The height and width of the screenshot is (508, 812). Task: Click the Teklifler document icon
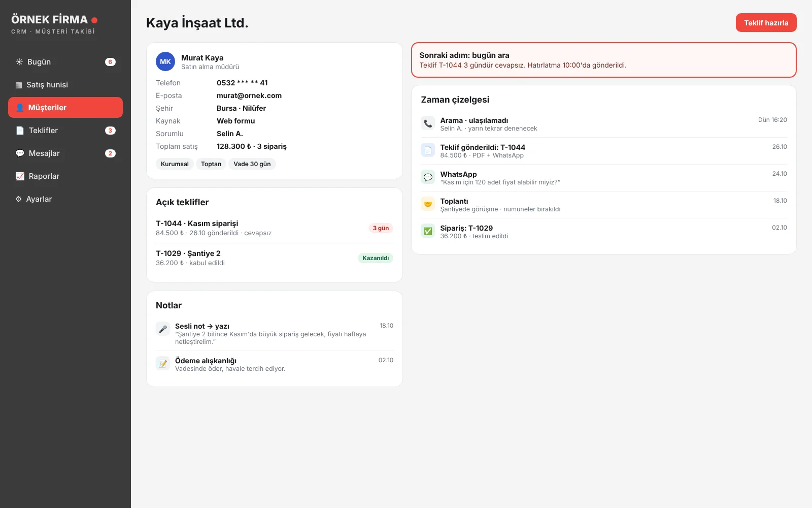20,131
